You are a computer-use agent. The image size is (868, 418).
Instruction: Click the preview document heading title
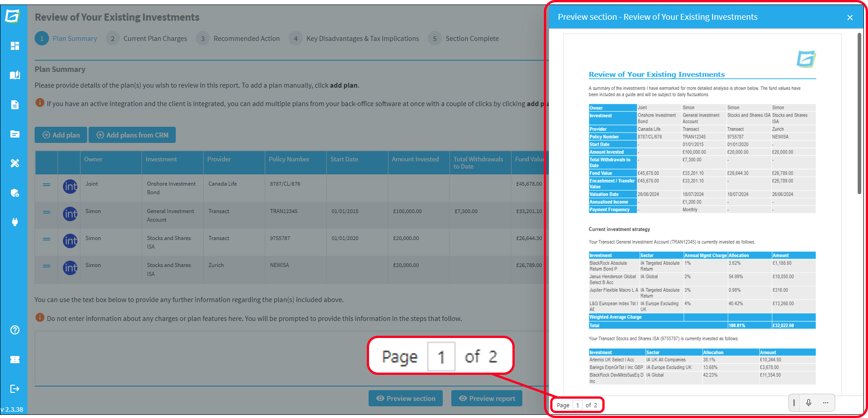(657, 75)
